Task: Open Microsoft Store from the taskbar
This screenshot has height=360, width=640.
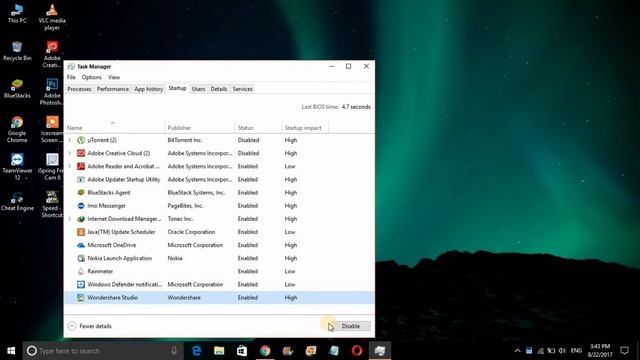Action: pyautogui.click(x=242, y=351)
